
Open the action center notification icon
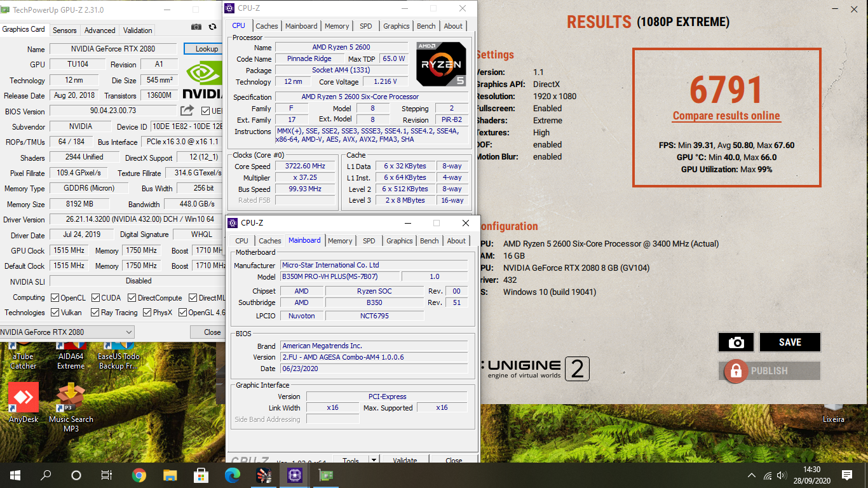846,475
